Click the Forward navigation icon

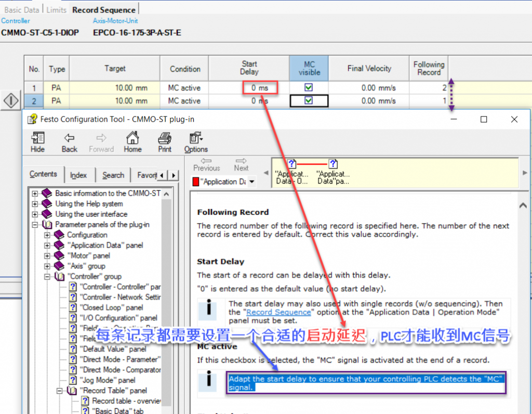click(x=101, y=142)
